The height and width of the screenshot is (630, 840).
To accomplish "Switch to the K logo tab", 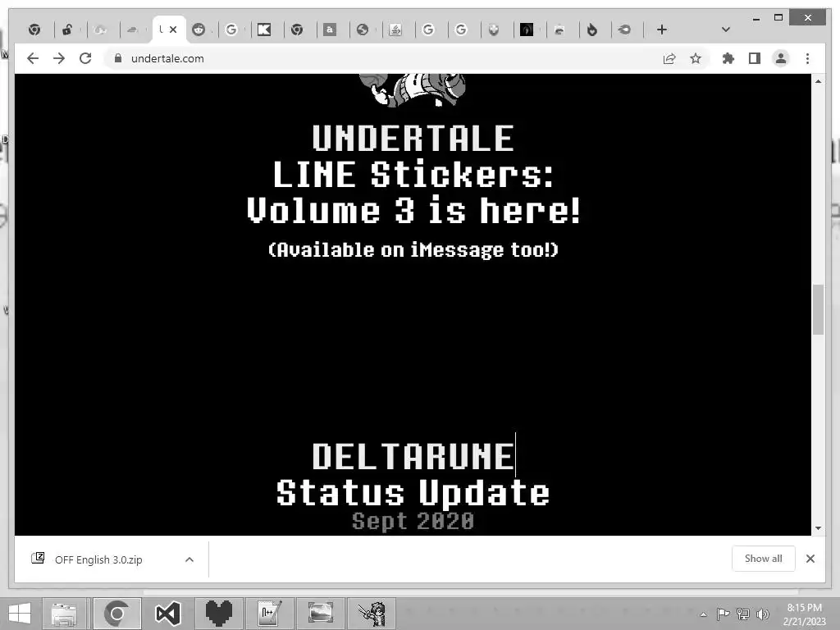I will [x=264, y=30].
